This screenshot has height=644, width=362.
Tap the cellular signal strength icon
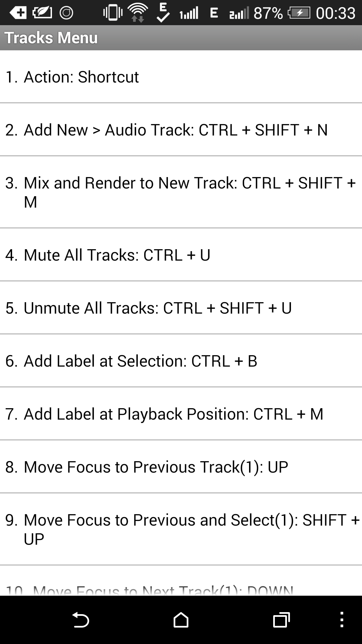point(188,13)
